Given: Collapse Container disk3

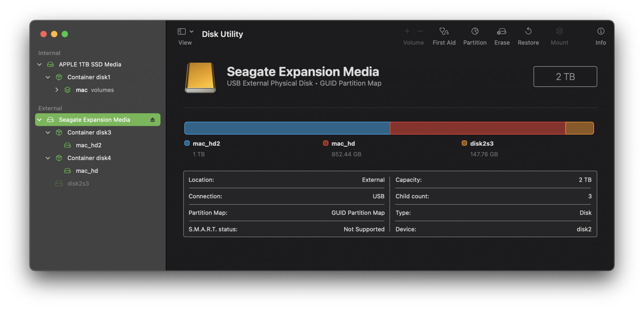Looking at the screenshot, I should pos(48,133).
